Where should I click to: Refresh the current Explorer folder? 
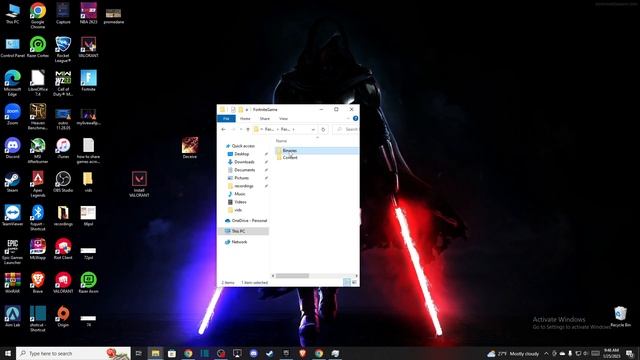pyautogui.click(x=323, y=129)
